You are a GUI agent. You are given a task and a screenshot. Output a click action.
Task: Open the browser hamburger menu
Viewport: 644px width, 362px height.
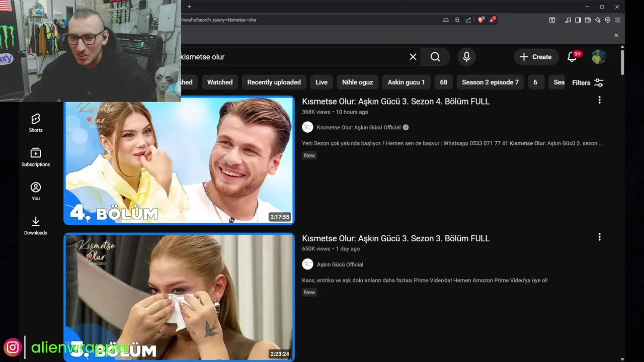tap(617, 20)
